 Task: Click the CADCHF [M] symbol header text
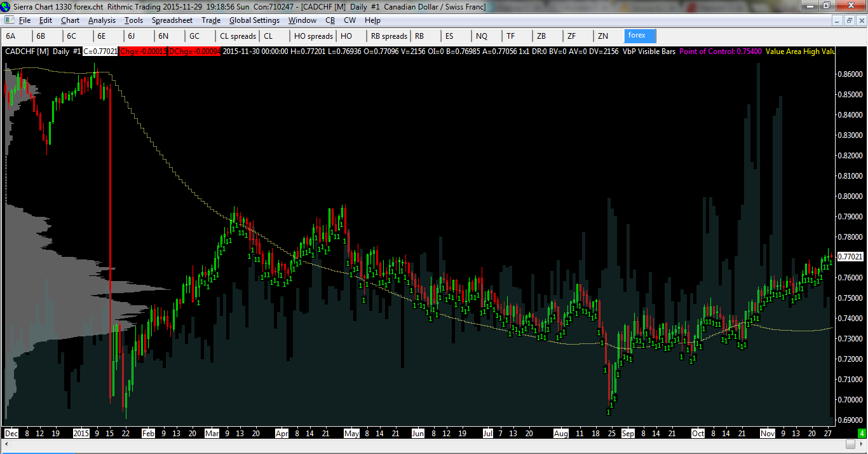pyautogui.click(x=27, y=52)
